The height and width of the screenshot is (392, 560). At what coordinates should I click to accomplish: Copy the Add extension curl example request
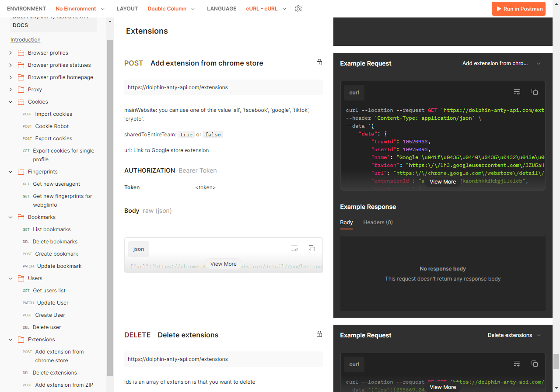pos(534,92)
